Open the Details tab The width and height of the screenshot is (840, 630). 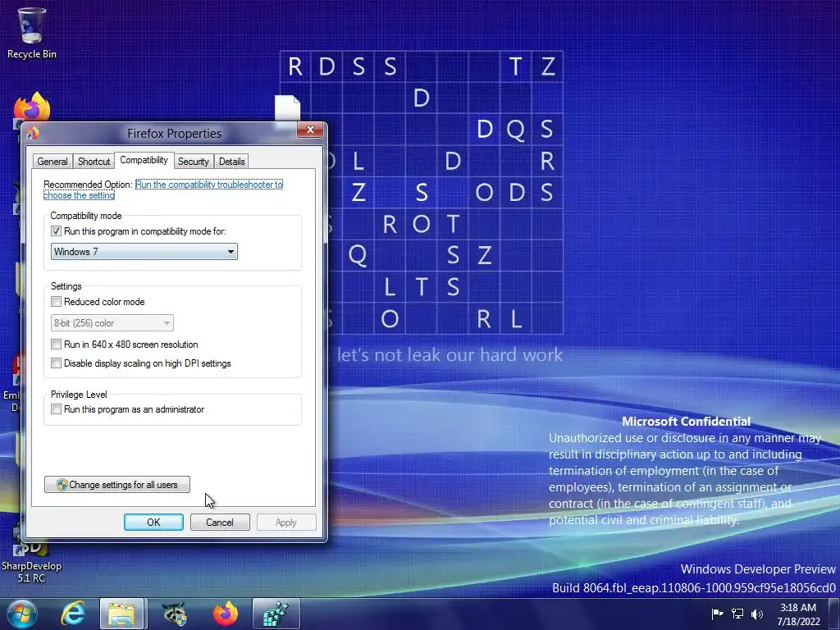(x=232, y=162)
